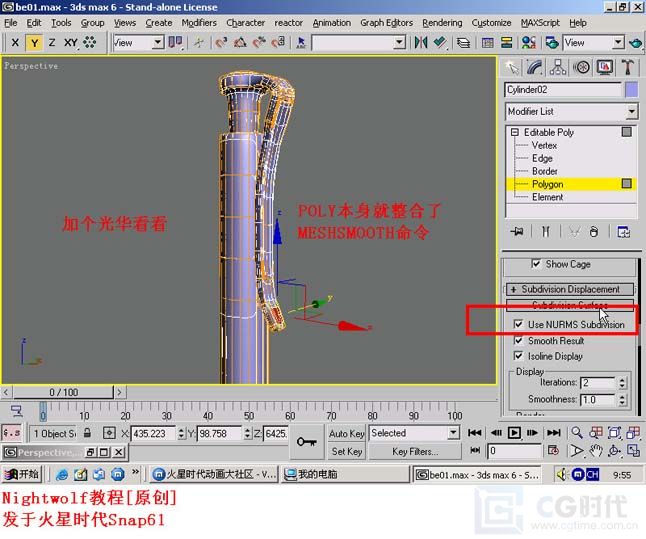Image resolution: width=646 pixels, height=539 pixels.
Task: Open the Mirror tool in toolbar
Action: (421, 42)
